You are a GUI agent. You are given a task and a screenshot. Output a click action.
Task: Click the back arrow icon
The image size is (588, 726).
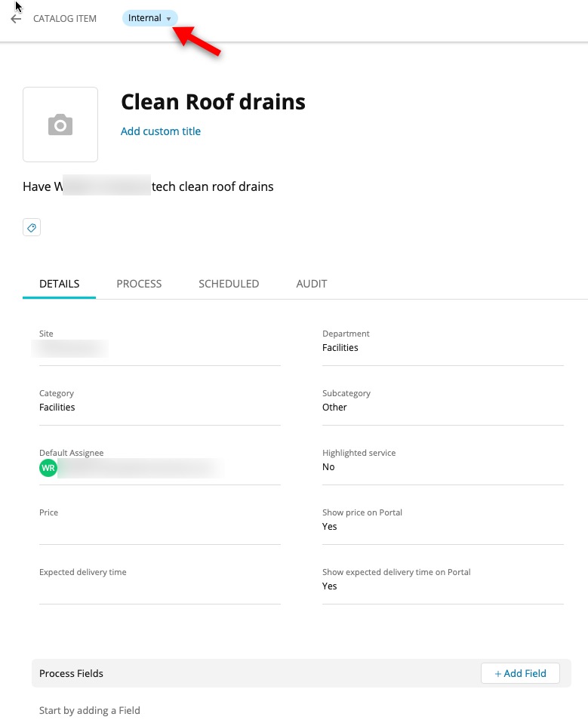click(x=16, y=19)
